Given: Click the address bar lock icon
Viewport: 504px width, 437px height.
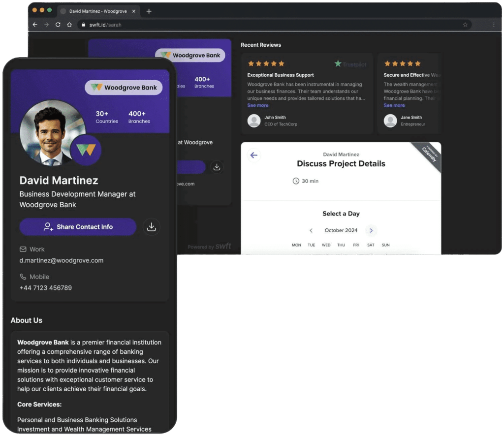Looking at the screenshot, I should pos(84,25).
